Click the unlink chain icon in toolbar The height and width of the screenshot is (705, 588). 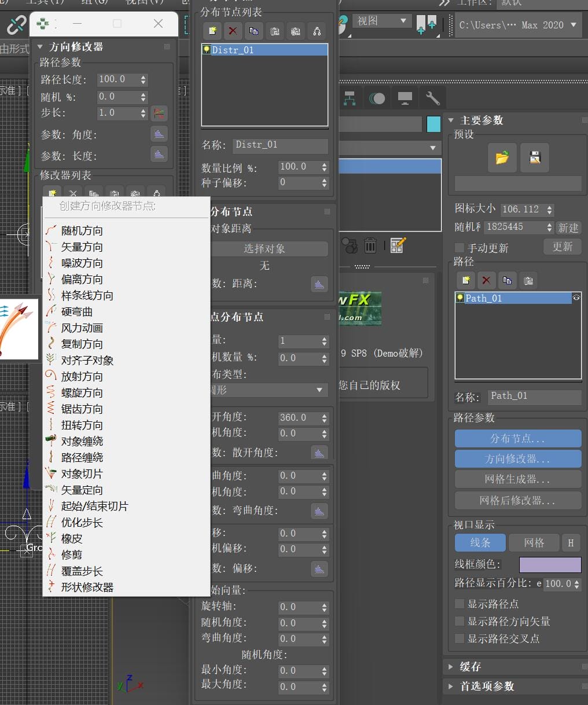click(x=16, y=24)
